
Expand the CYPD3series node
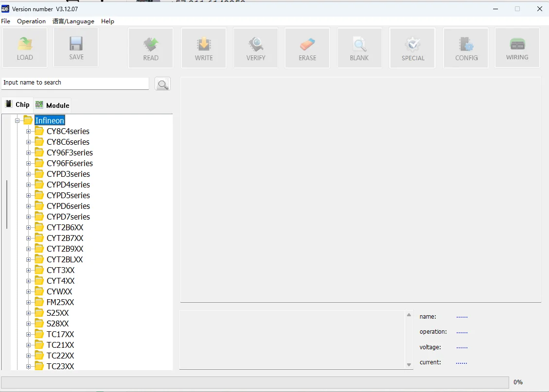[x=28, y=174]
